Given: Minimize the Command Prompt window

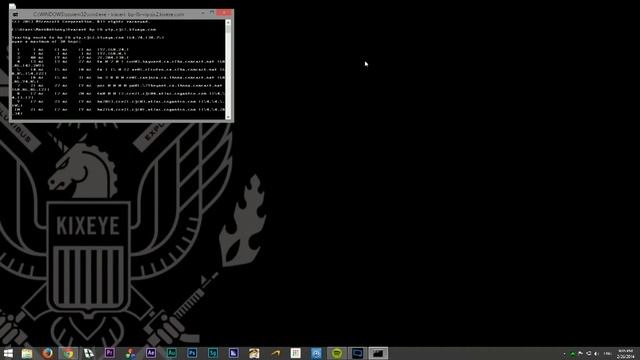Looking at the screenshot, I should pyautogui.click(x=202, y=13).
